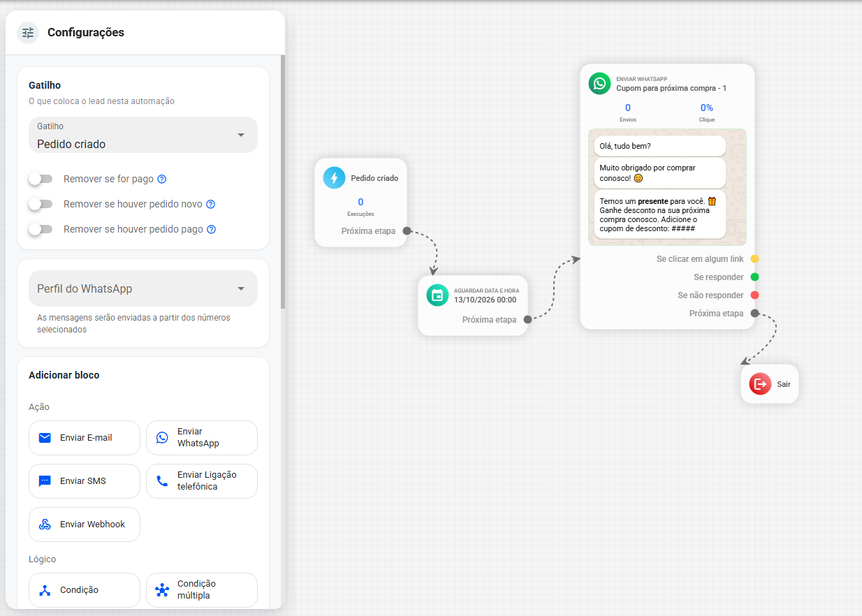Click the envelope icon in Enviar E-mail block
Image resolution: width=862 pixels, height=616 pixels.
pyautogui.click(x=45, y=438)
